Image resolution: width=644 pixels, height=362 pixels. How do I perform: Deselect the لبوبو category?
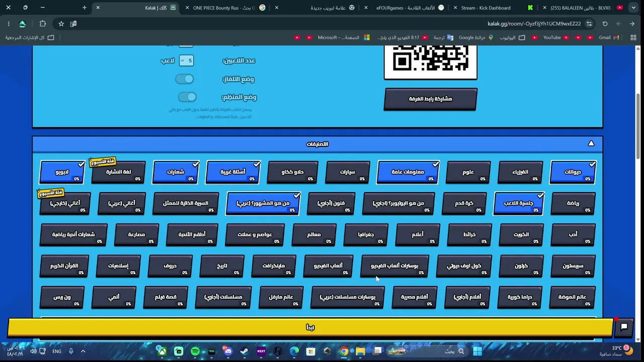(62, 172)
